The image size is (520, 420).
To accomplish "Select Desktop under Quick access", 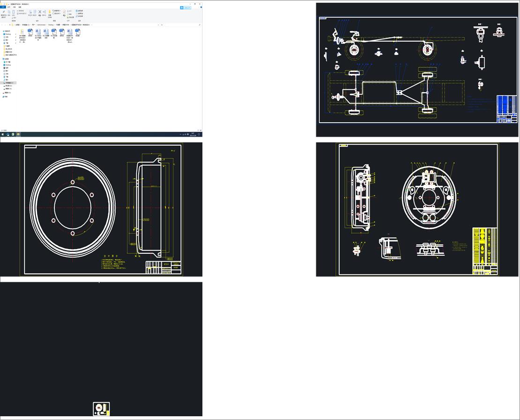I will coord(7,34).
